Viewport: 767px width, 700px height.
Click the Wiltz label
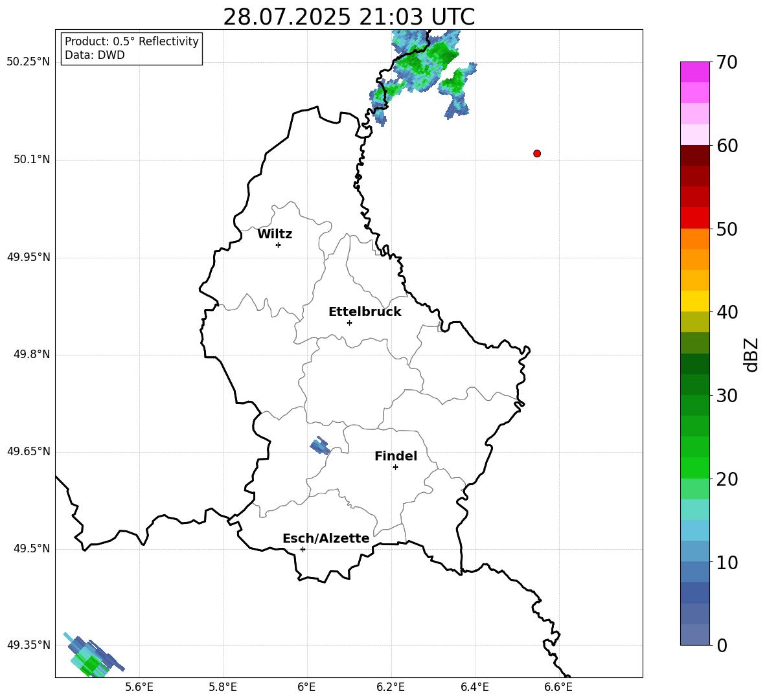pos(275,234)
